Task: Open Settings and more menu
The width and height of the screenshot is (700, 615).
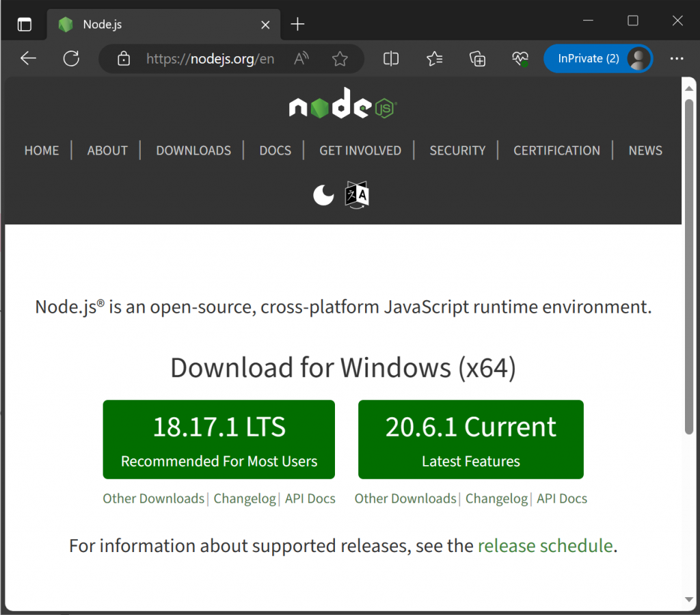Action: click(x=677, y=59)
